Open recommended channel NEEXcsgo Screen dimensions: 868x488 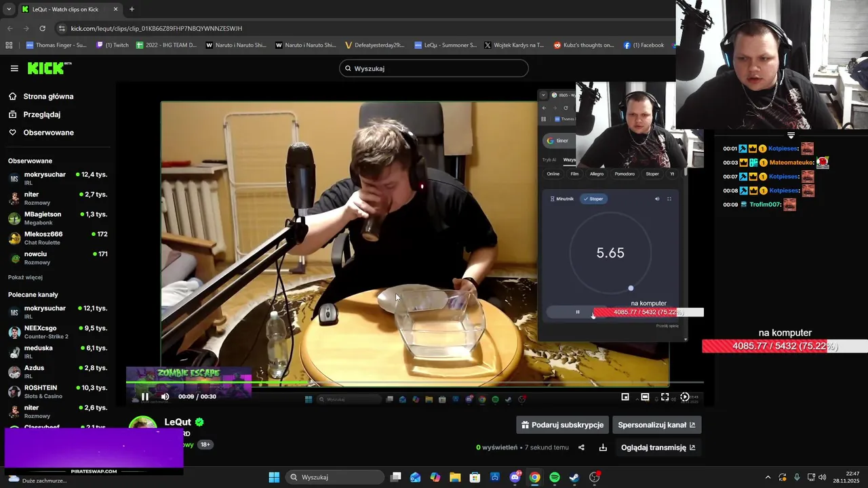pyautogui.click(x=58, y=331)
